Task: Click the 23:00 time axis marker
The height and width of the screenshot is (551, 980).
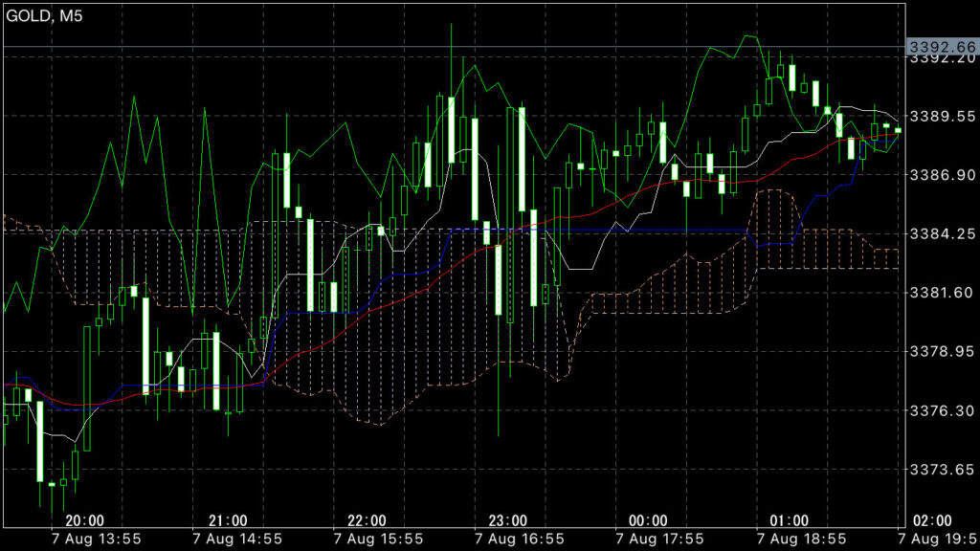Action: 507,520
